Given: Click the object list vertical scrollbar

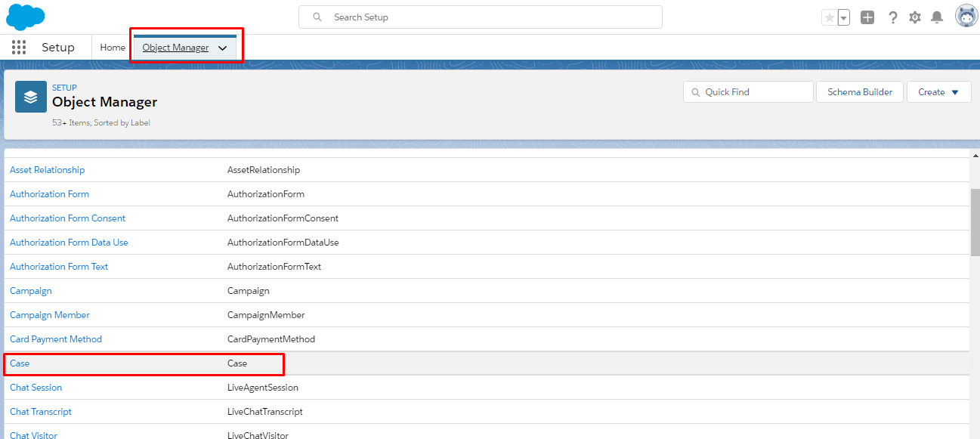Looking at the screenshot, I should (975, 224).
